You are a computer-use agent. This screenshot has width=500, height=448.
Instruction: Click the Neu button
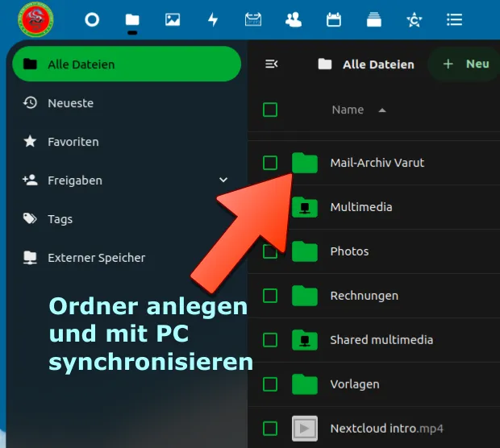tap(465, 64)
